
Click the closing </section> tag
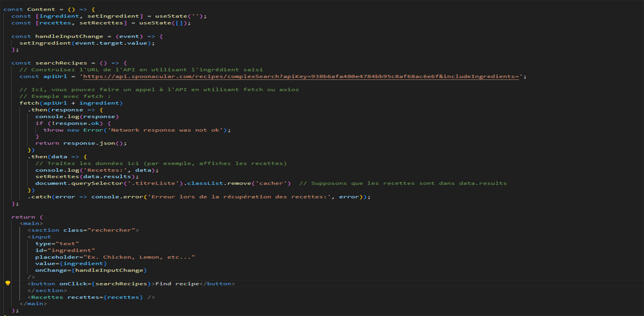pos(47,290)
